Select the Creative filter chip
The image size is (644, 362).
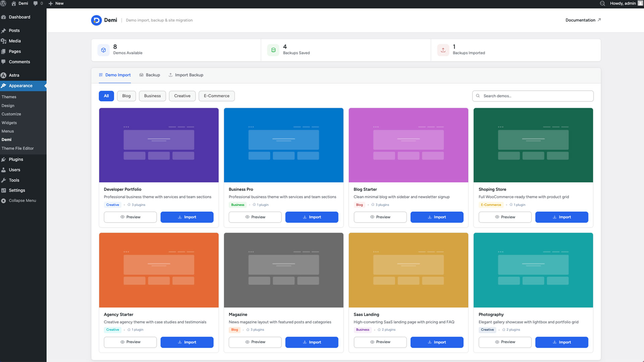click(182, 96)
